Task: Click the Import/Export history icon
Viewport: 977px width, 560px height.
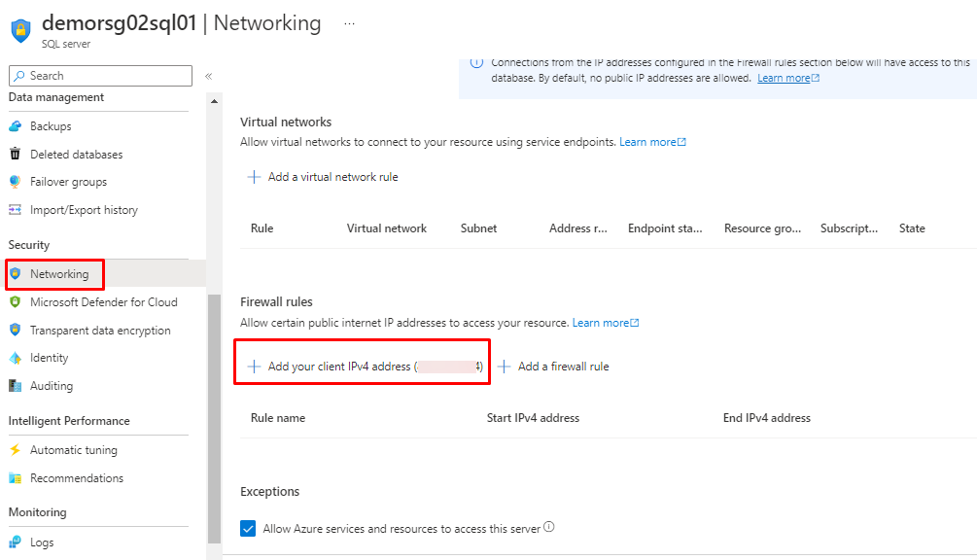Action: 15,210
